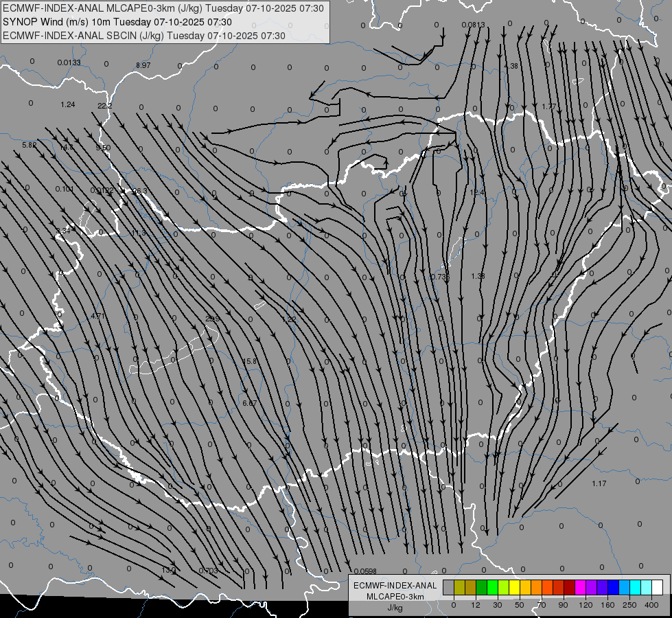Pick the pure yellow legend swatch

[515, 587]
